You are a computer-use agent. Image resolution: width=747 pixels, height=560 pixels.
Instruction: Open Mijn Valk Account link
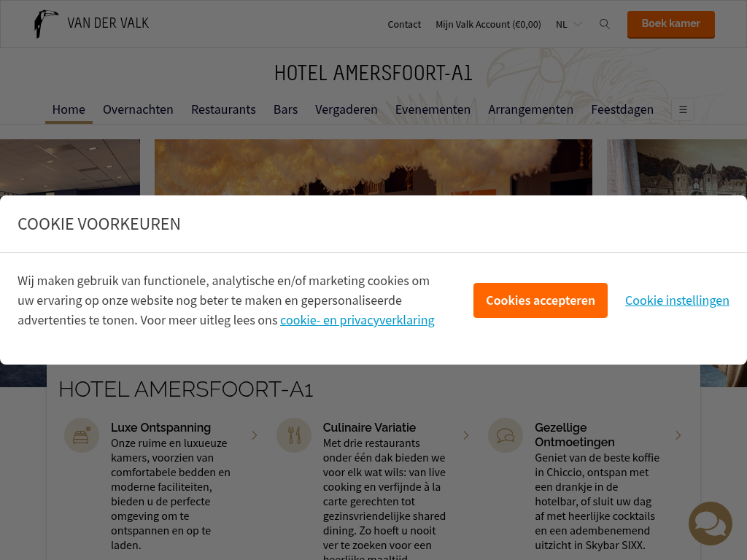click(488, 24)
